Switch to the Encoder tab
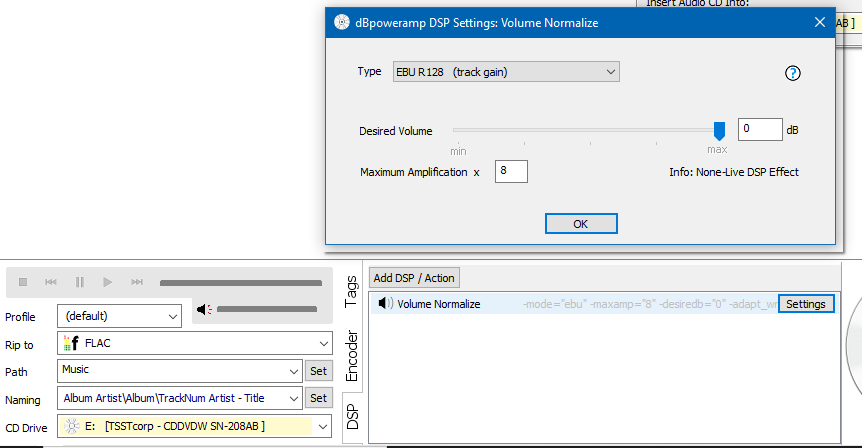This screenshot has width=862, height=448. 351,354
